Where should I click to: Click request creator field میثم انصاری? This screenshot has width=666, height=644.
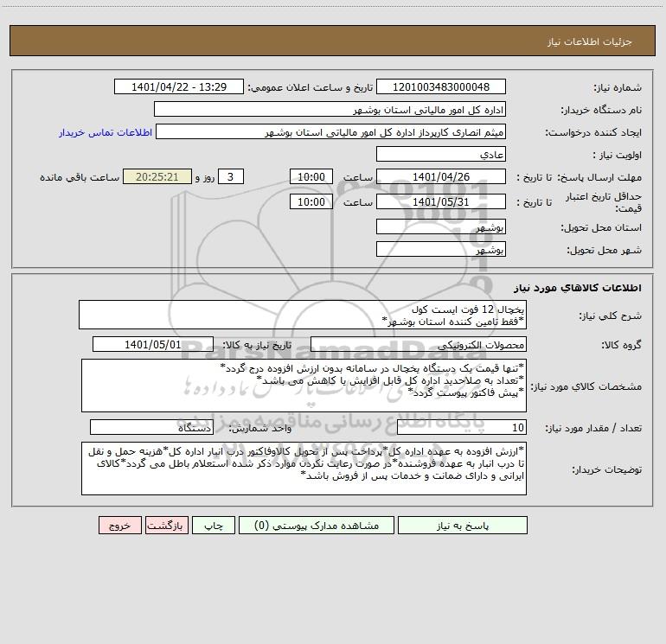click(x=330, y=131)
